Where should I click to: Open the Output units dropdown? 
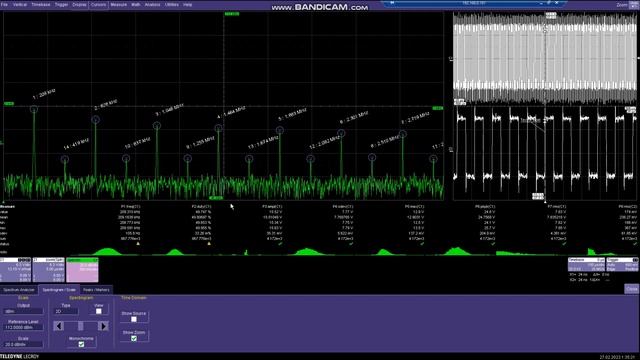[x=23, y=311]
